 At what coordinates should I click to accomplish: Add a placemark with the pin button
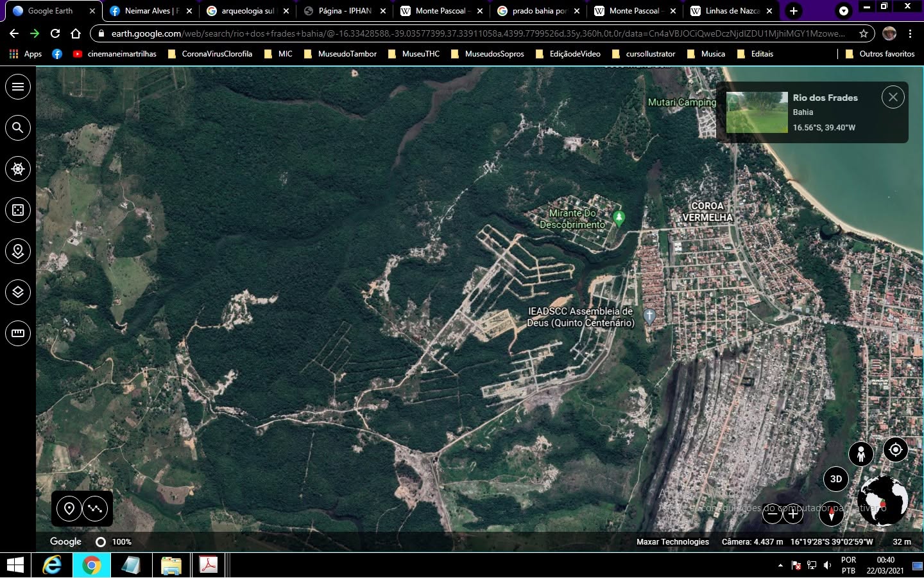click(69, 509)
